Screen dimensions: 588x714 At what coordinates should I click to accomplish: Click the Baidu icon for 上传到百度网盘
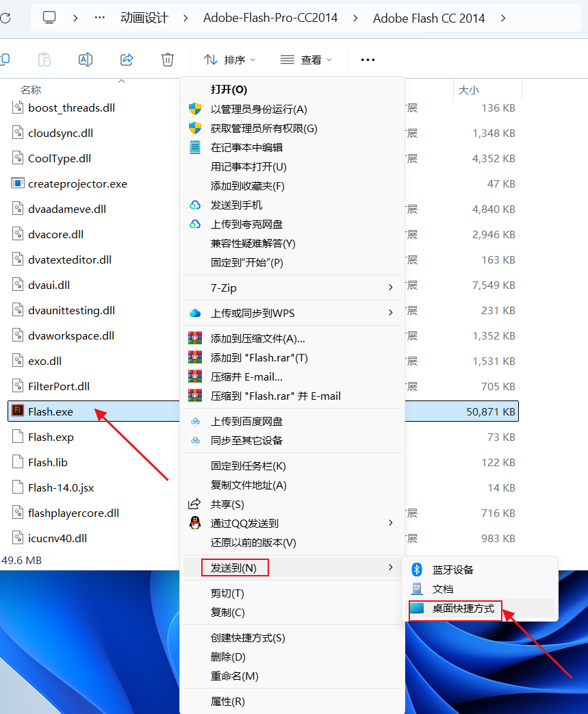tap(195, 422)
